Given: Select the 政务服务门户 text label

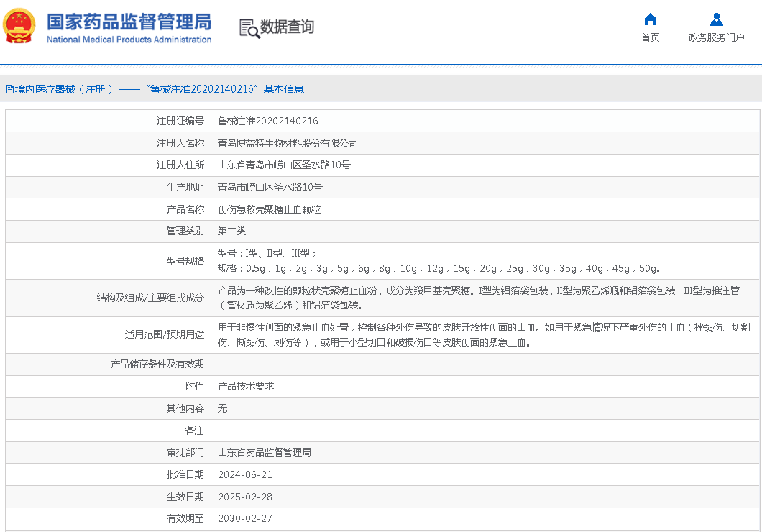Looking at the screenshot, I should 716,37.
